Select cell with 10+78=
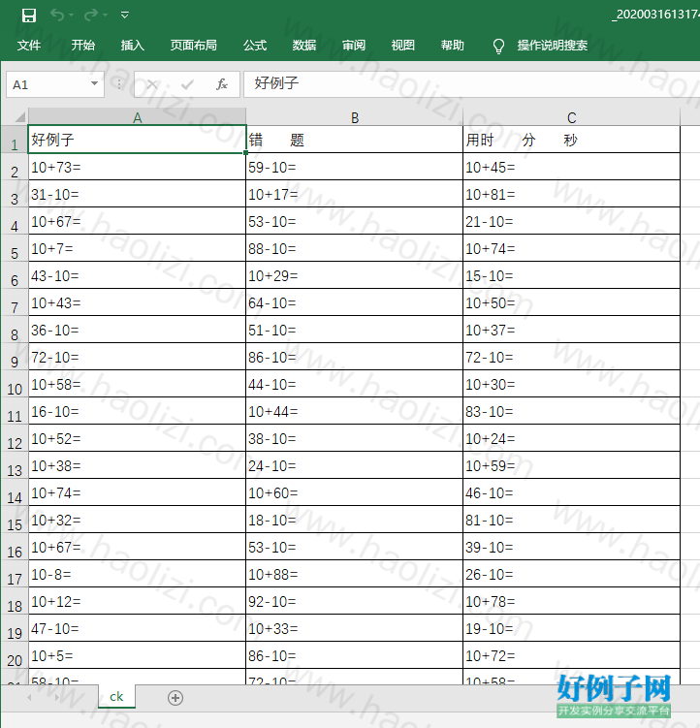The image size is (700, 728). tap(571, 601)
